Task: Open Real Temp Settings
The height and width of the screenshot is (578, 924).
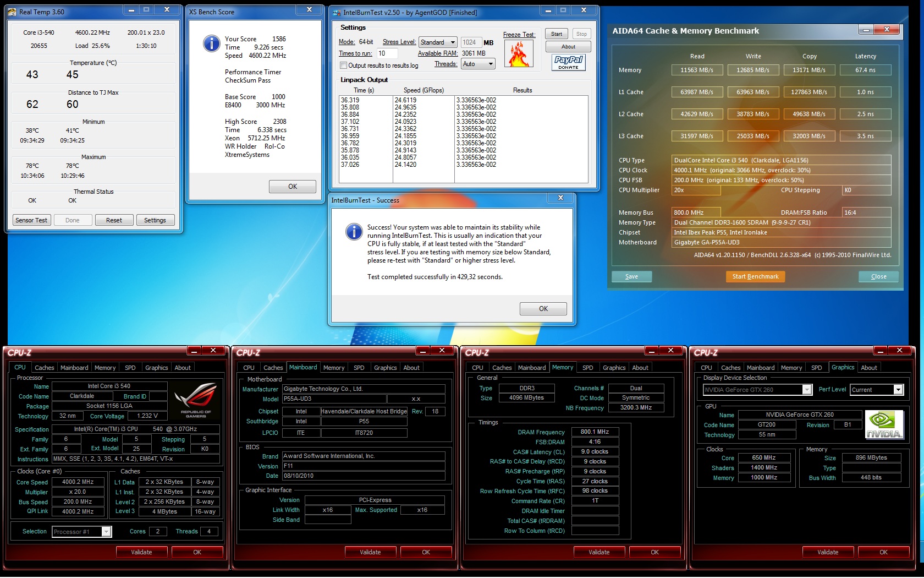Action: pyautogui.click(x=155, y=220)
